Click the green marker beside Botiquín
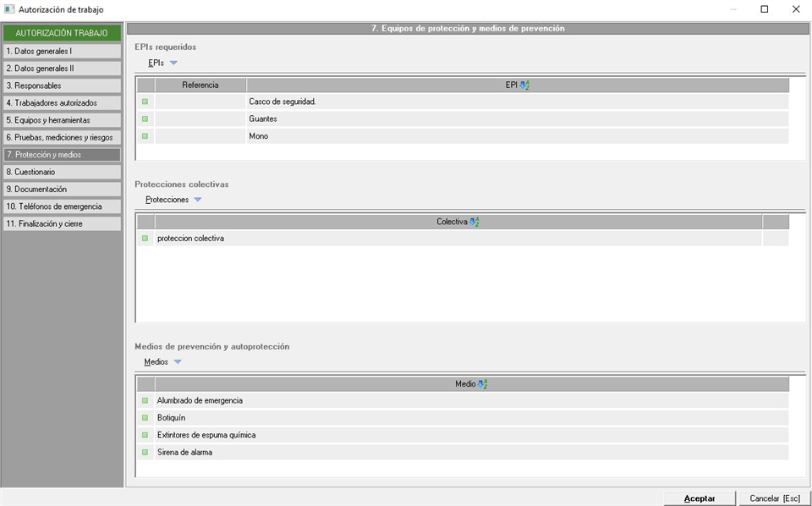This screenshot has width=812, height=506. pyautogui.click(x=145, y=417)
